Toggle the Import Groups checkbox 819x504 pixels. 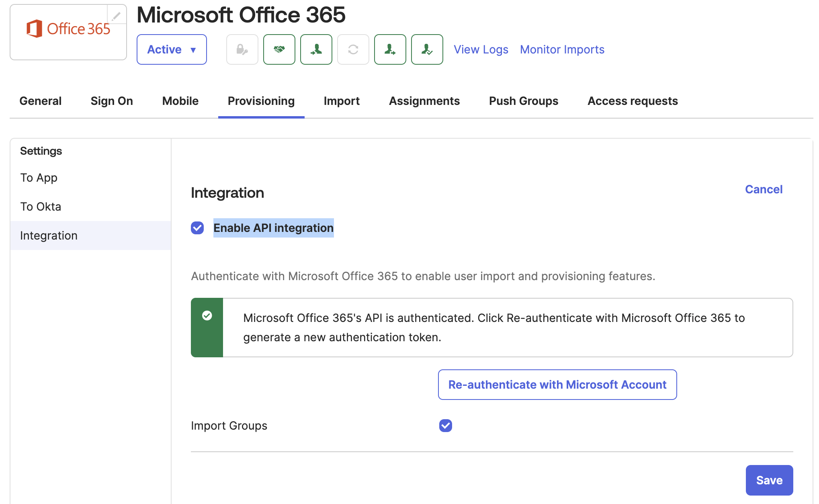tap(446, 426)
